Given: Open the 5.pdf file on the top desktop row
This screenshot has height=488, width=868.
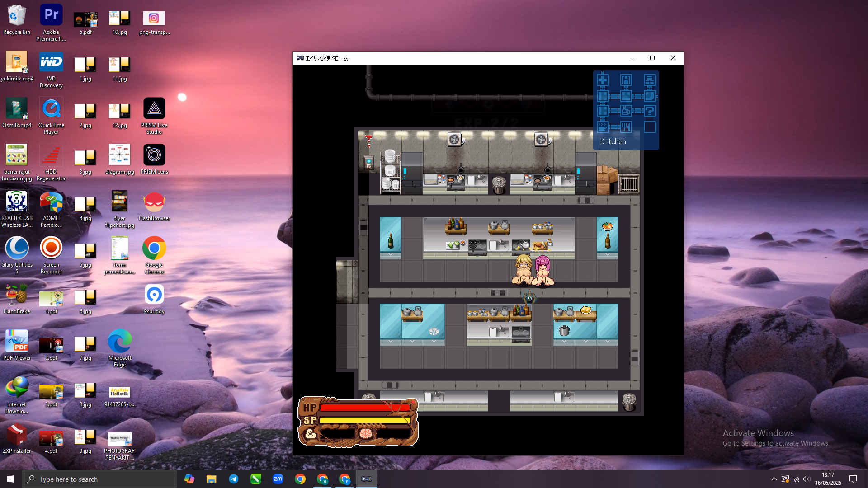Looking at the screenshot, I should pyautogui.click(x=85, y=23).
